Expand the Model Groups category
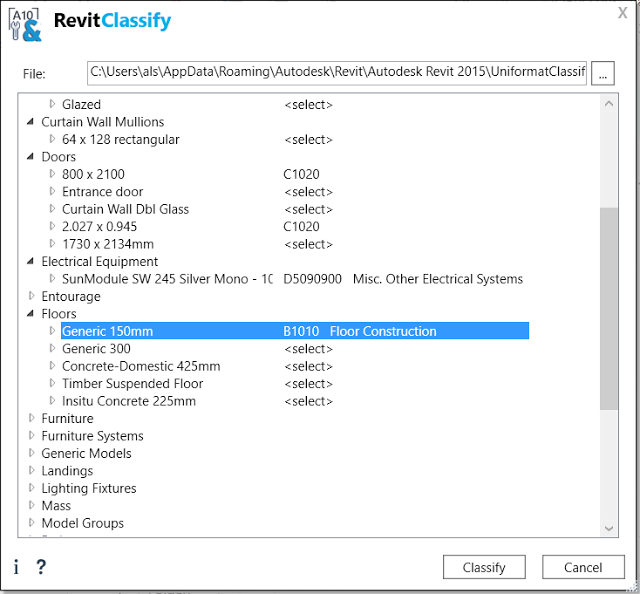The image size is (640, 594). click(x=31, y=523)
